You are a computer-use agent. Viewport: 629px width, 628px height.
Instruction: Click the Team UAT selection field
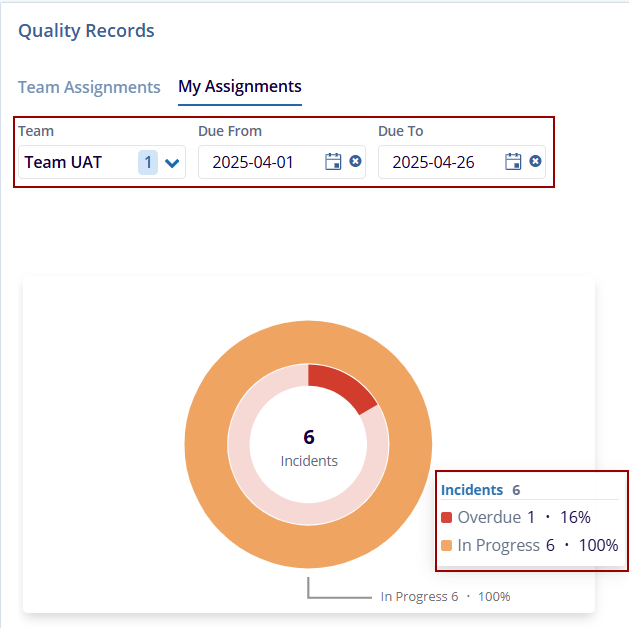tap(75, 162)
